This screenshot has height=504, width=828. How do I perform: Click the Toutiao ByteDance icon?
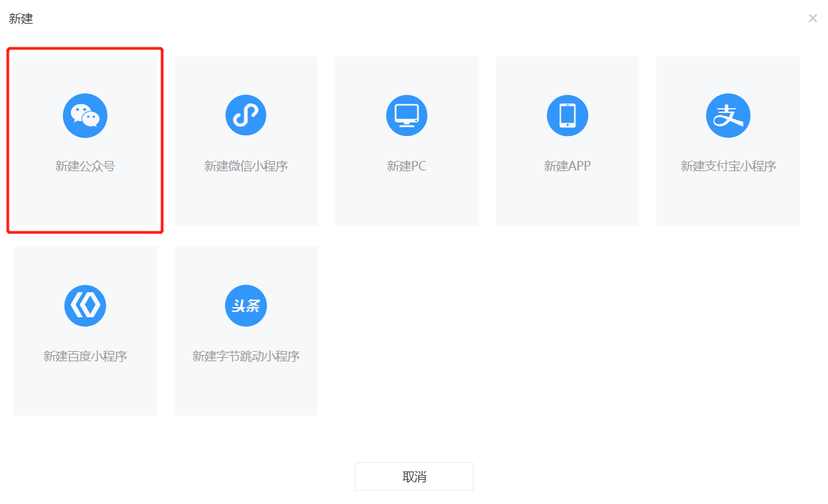246,306
